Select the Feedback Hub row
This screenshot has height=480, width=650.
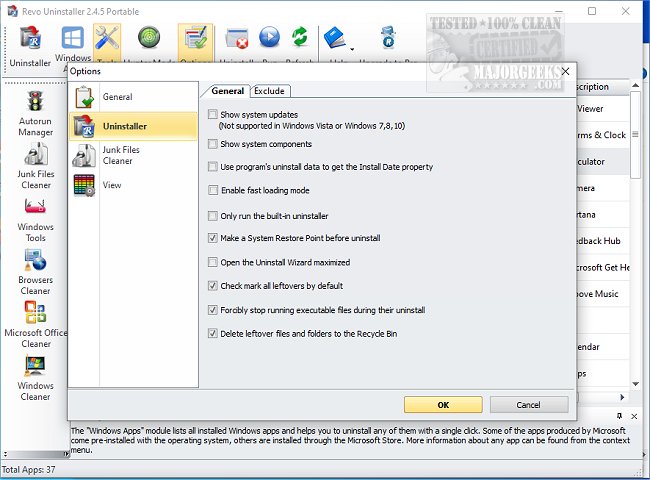coord(603,241)
